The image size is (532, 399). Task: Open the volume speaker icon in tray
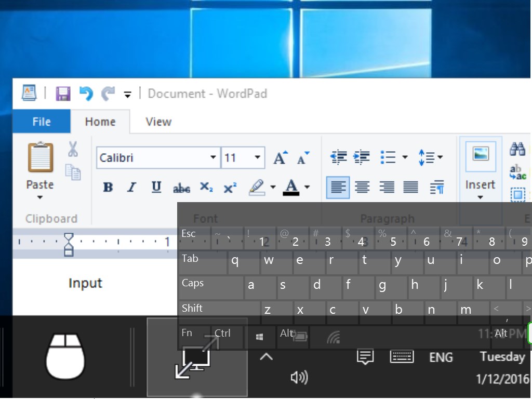pos(299,377)
